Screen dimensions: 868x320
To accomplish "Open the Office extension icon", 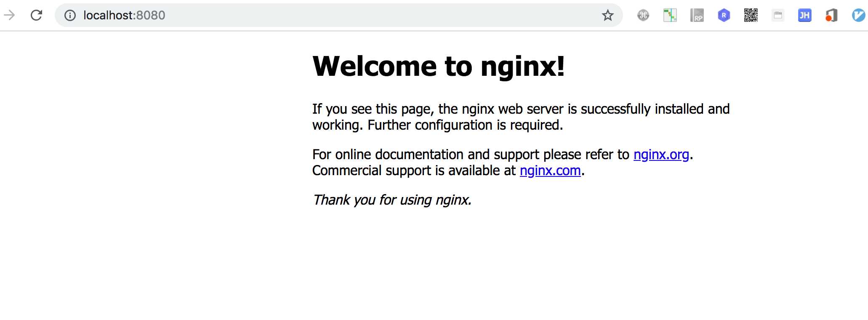I will click(831, 16).
